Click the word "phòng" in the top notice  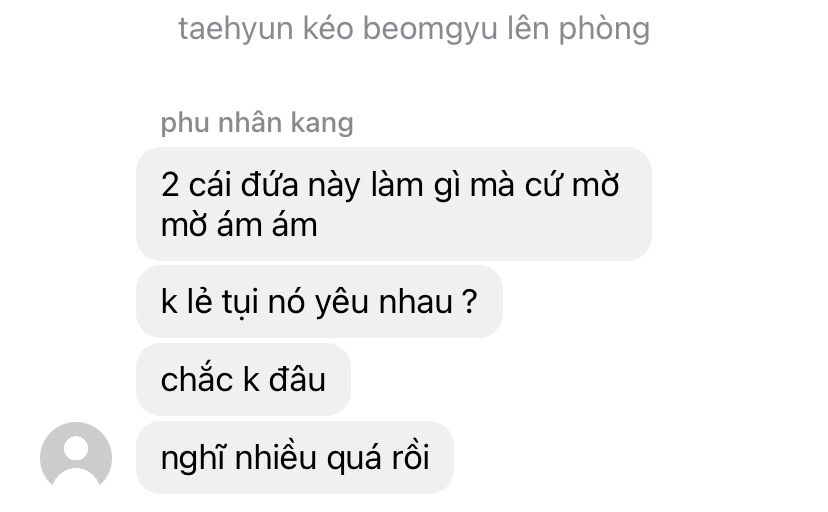pyautogui.click(x=605, y=30)
